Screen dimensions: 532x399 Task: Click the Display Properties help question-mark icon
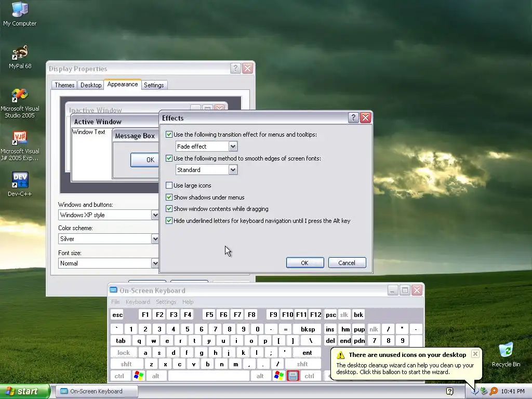[x=235, y=68]
